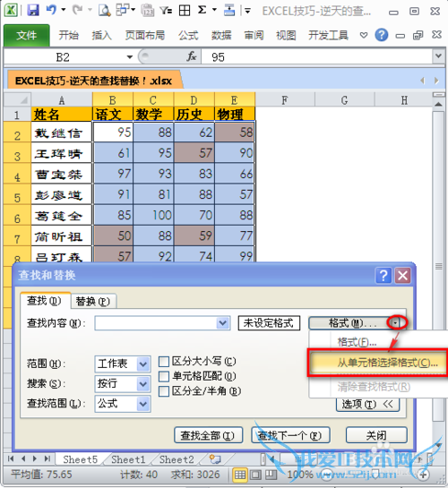
Task: Open the 搜索 (按行) dropdown
Action: [x=143, y=384]
